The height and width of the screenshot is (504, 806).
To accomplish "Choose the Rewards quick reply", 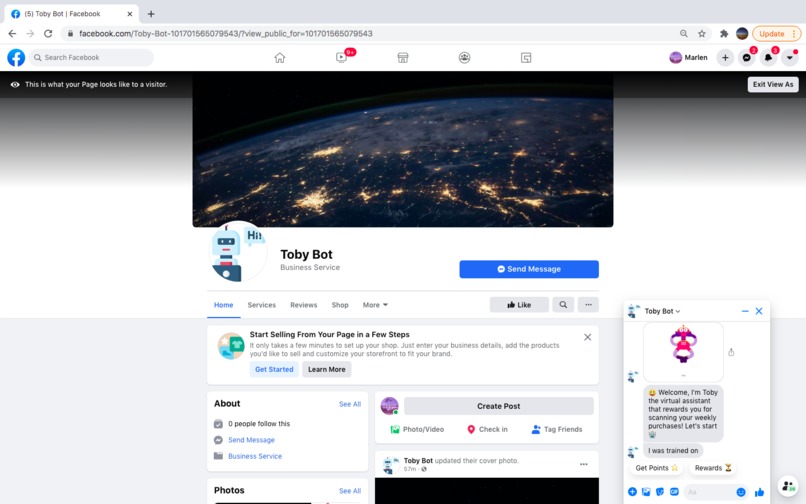I will pyautogui.click(x=712, y=468).
